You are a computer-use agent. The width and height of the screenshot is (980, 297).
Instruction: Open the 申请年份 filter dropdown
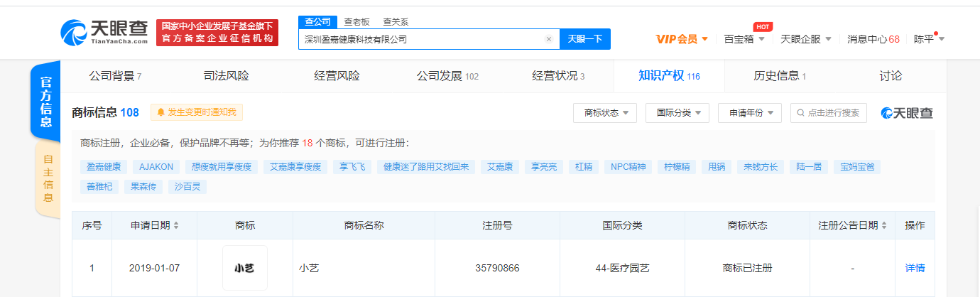750,113
